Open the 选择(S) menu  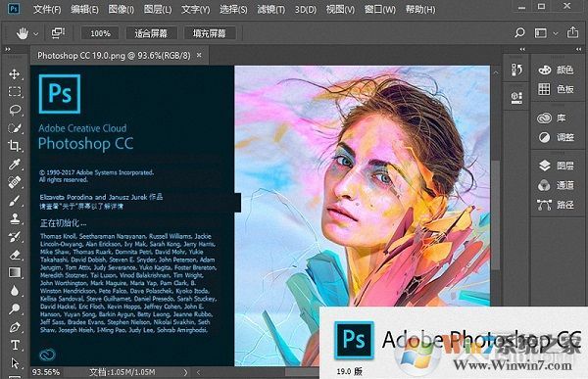pyautogui.click(x=233, y=9)
